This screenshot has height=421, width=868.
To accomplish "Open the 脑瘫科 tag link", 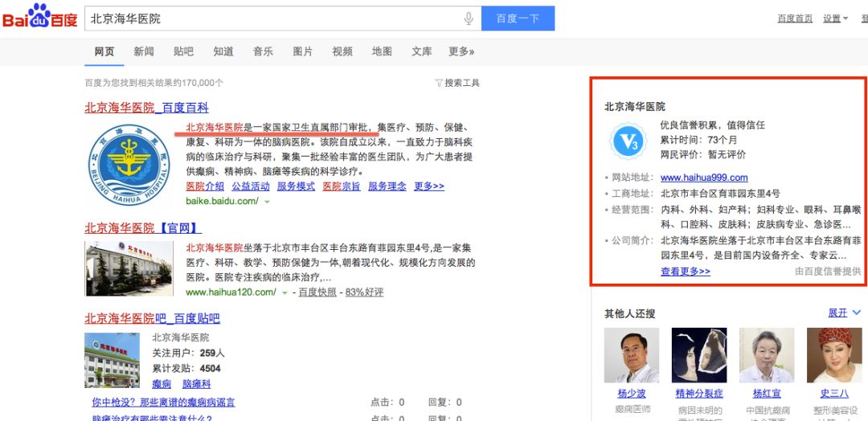I will click(197, 384).
